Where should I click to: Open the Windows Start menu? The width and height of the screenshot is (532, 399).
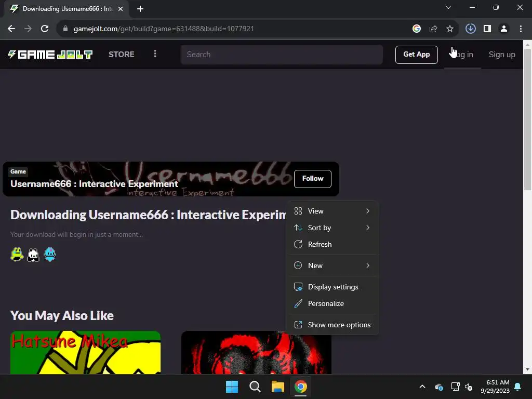232,387
